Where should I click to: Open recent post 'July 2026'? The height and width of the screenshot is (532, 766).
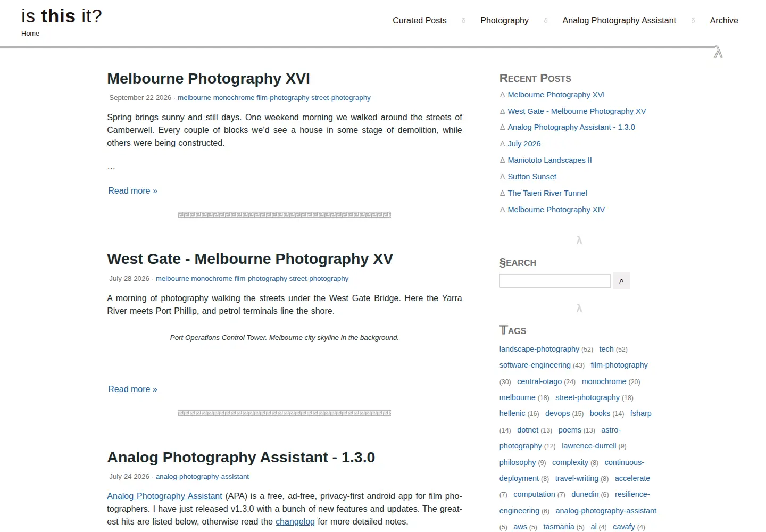(x=524, y=144)
